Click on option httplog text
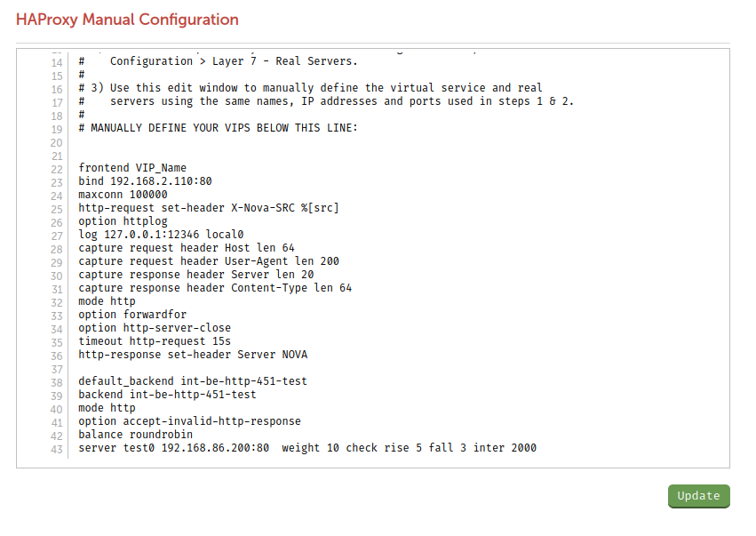This screenshot has width=756, height=536. 123,221
